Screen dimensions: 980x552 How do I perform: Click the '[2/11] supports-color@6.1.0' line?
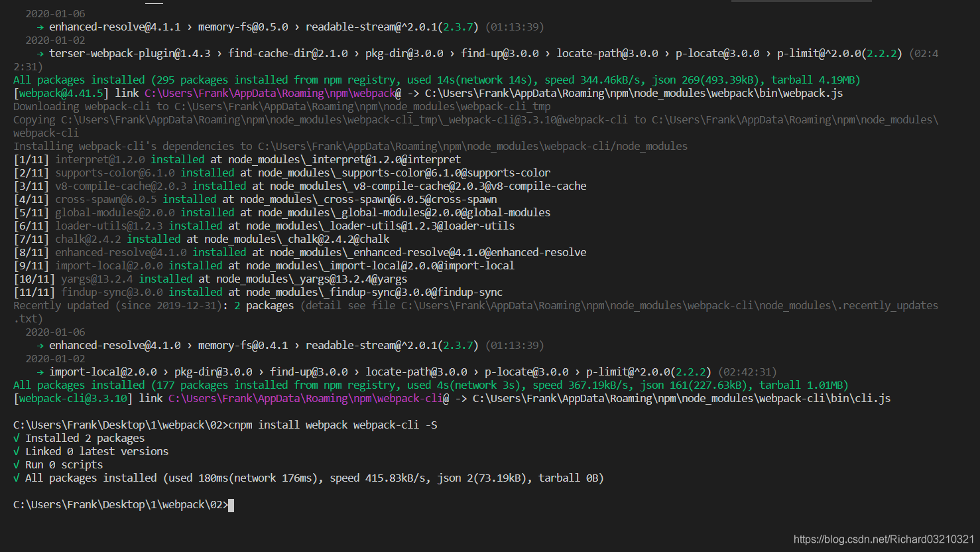point(282,172)
